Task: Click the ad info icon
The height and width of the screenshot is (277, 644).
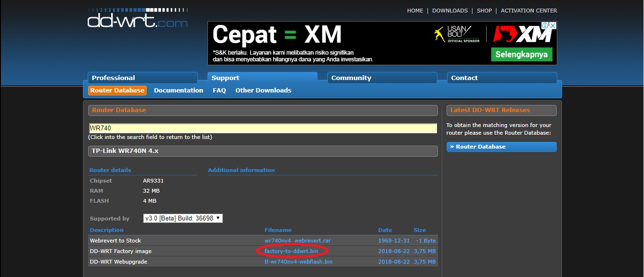Action: pyautogui.click(x=545, y=25)
